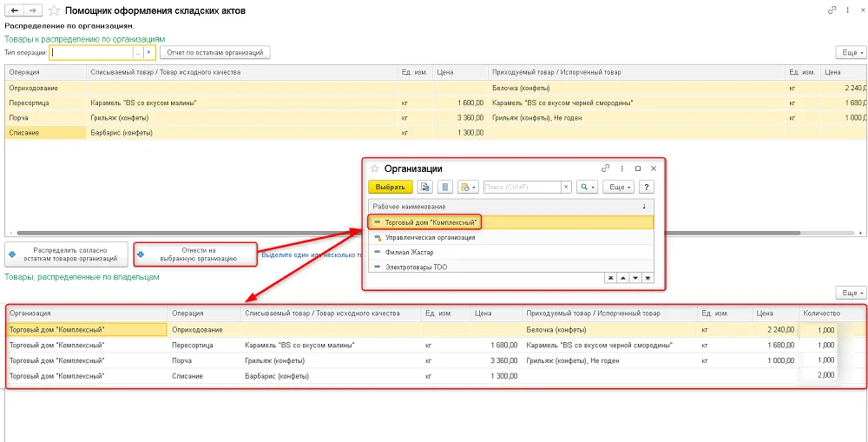Star the Организации dialog as favorite

pyautogui.click(x=375, y=168)
